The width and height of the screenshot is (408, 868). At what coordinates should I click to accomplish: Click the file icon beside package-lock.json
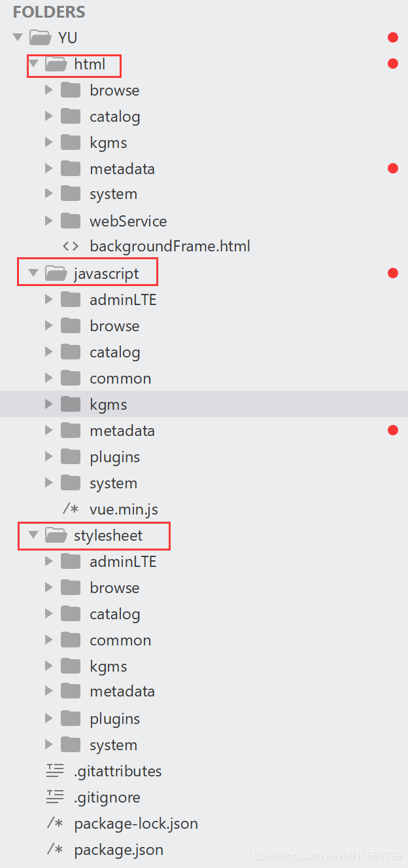pos(55,823)
